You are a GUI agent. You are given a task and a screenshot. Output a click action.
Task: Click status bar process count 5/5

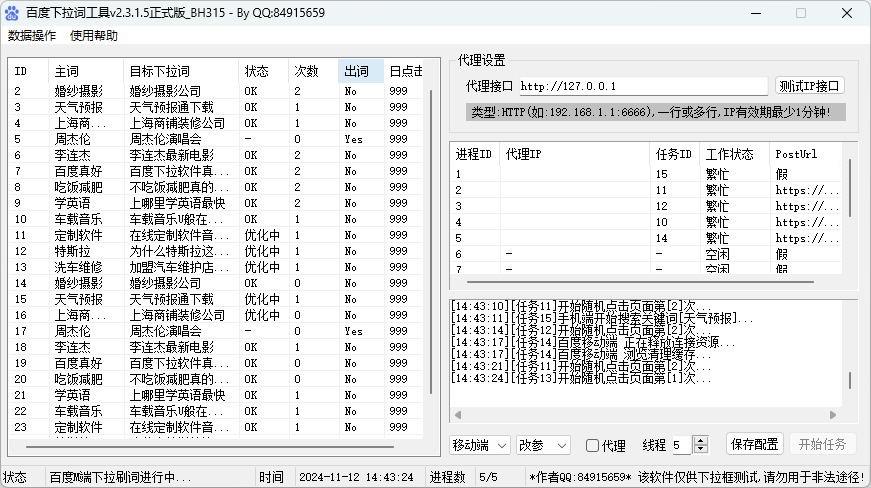click(488, 477)
